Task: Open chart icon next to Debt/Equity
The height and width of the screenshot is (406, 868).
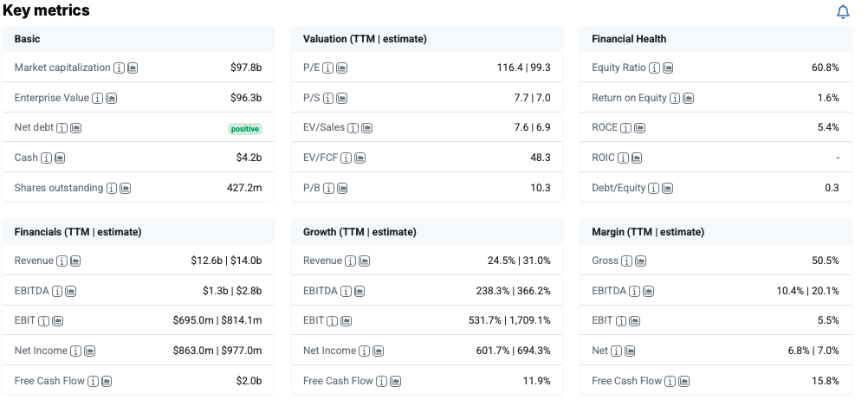Action: coord(668,189)
